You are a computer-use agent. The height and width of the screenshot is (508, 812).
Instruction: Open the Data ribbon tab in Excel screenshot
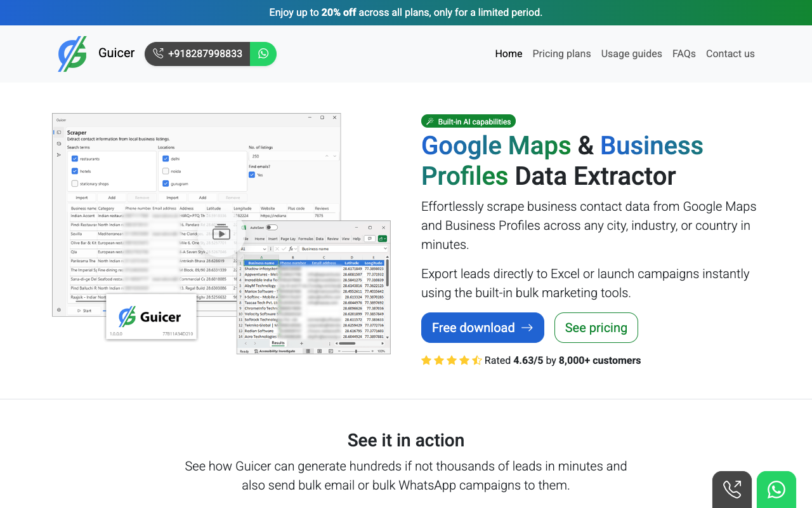click(320, 239)
